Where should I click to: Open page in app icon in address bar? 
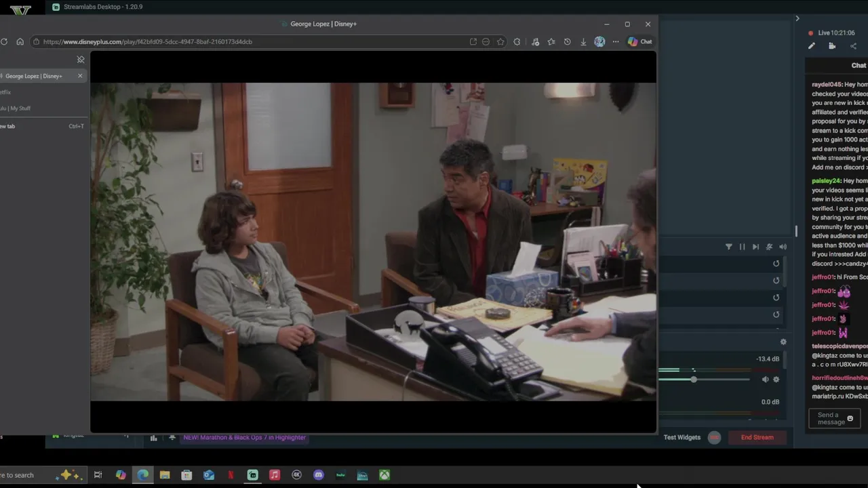pyautogui.click(x=473, y=41)
